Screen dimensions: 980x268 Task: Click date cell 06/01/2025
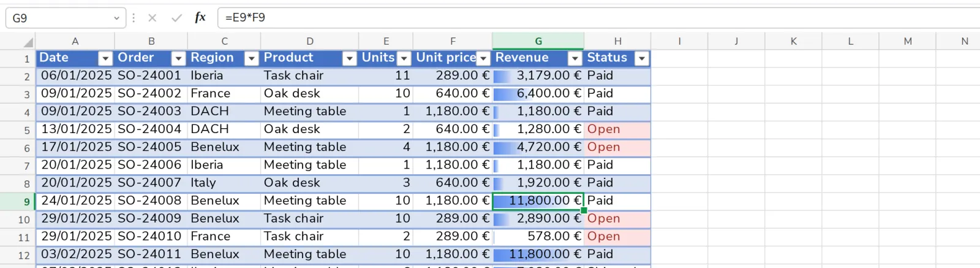[x=75, y=76]
